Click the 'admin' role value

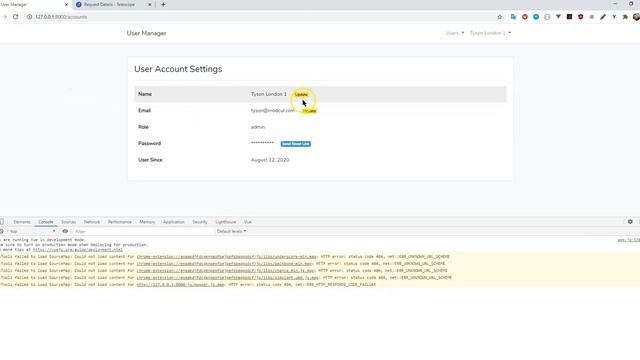(258, 127)
